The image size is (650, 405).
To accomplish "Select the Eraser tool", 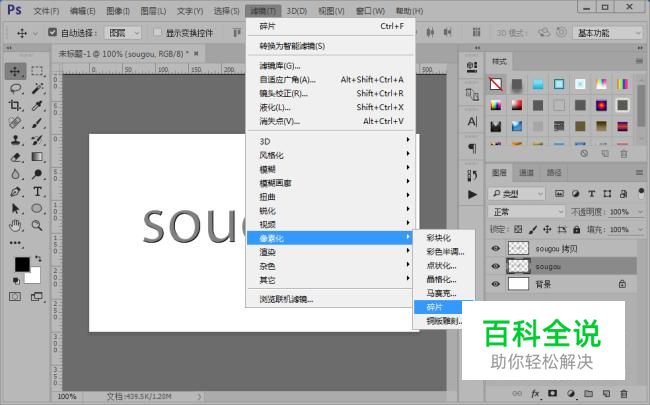I will click(x=15, y=157).
